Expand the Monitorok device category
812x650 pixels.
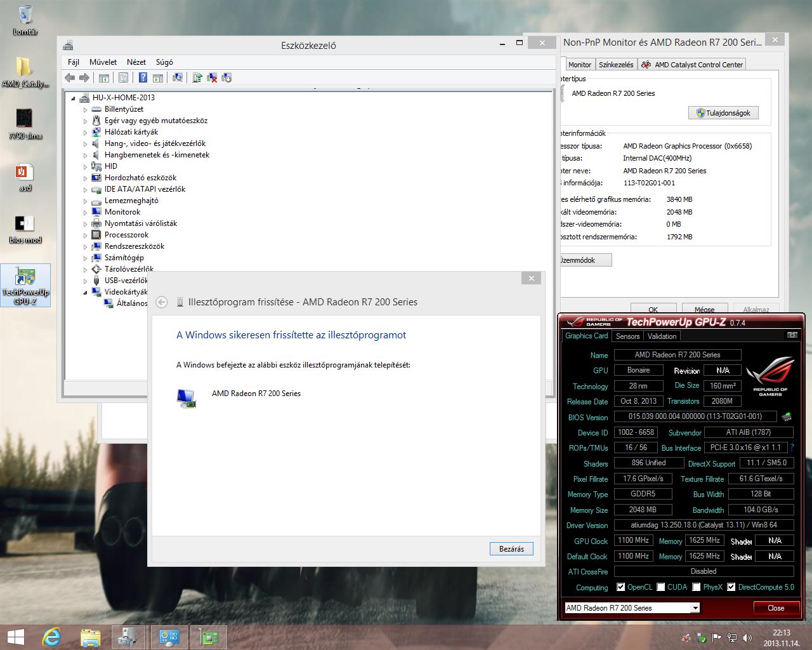85,212
